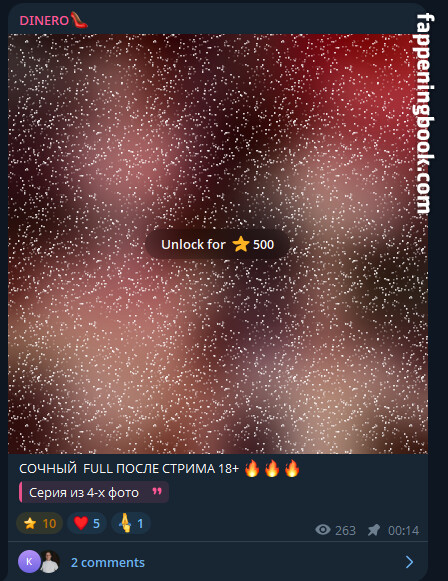448x581 pixels.
Task: Click the post caption text СОЧНЫЙ FULL
Action: 129,469
